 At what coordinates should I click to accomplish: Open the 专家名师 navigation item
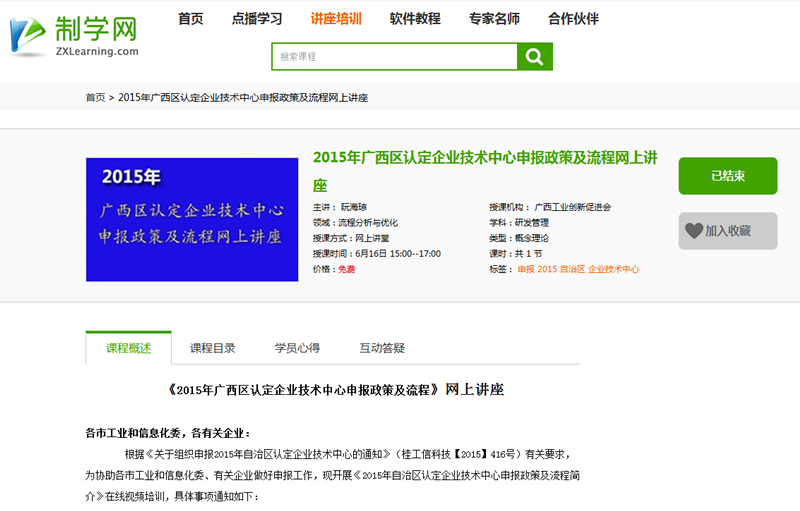[494, 19]
